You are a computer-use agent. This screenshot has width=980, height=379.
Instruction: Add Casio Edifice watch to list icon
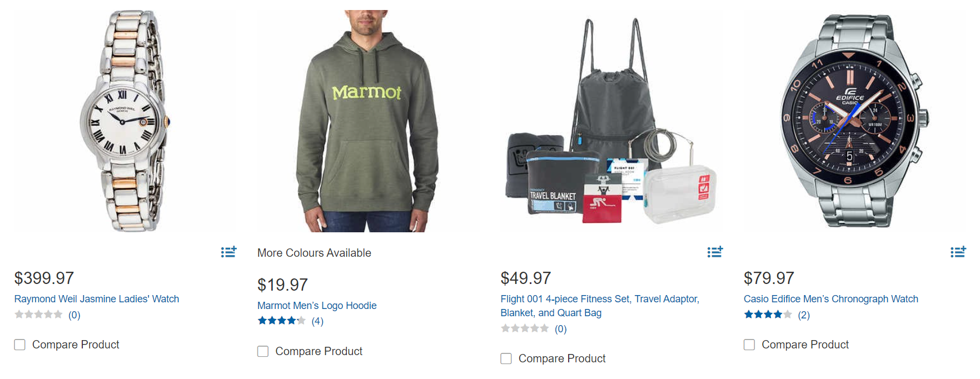pos(958,252)
